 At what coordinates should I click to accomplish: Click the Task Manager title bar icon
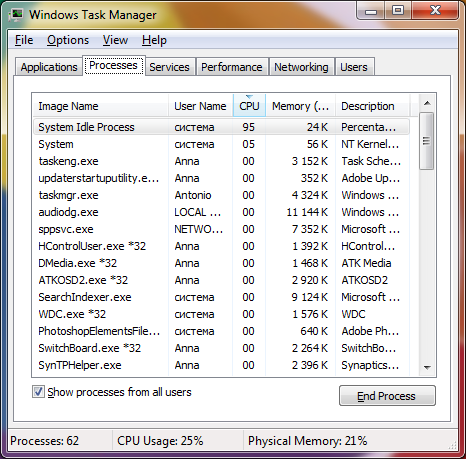point(16,14)
